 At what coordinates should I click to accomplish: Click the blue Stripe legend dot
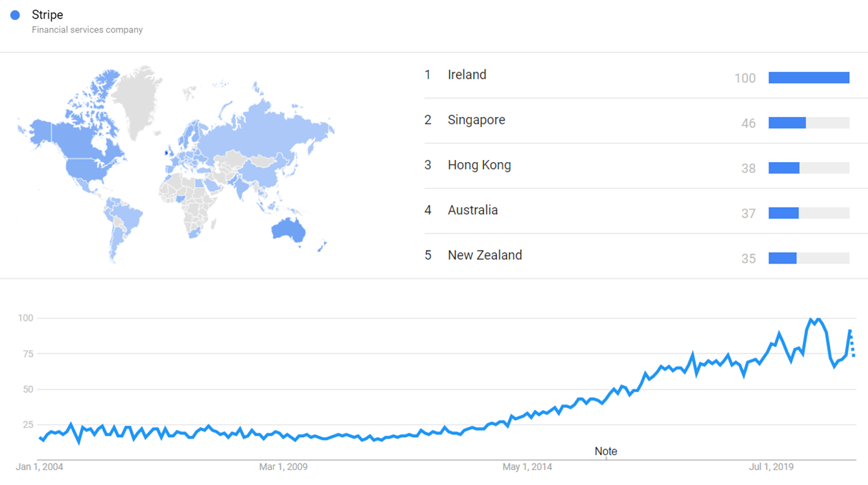[x=15, y=15]
